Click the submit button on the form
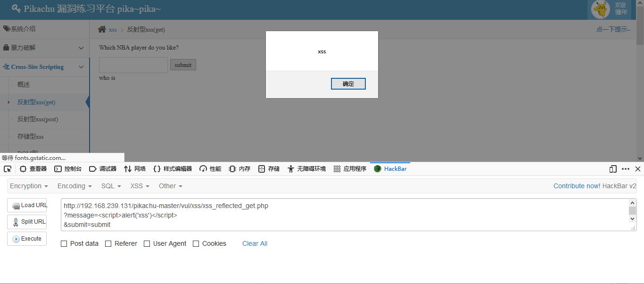The image size is (644, 284). point(183,65)
